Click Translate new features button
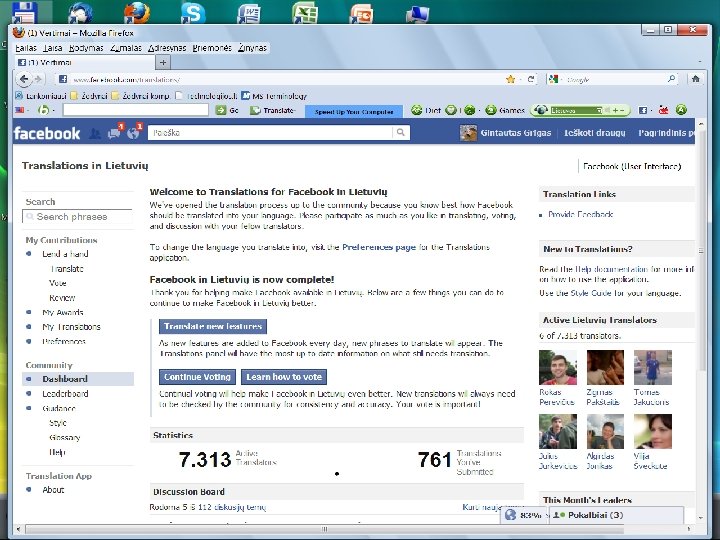 (213, 326)
